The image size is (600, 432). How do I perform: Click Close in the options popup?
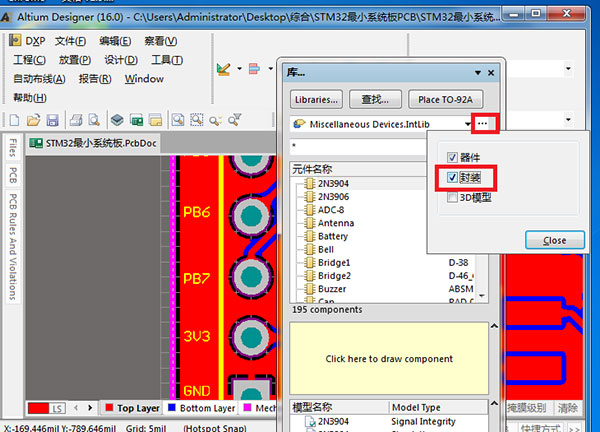click(555, 240)
